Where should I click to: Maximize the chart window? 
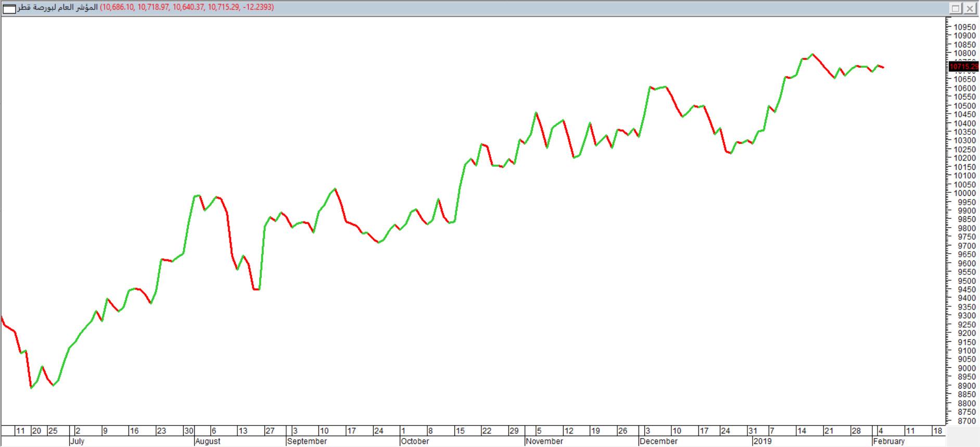[x=956, y=8]
